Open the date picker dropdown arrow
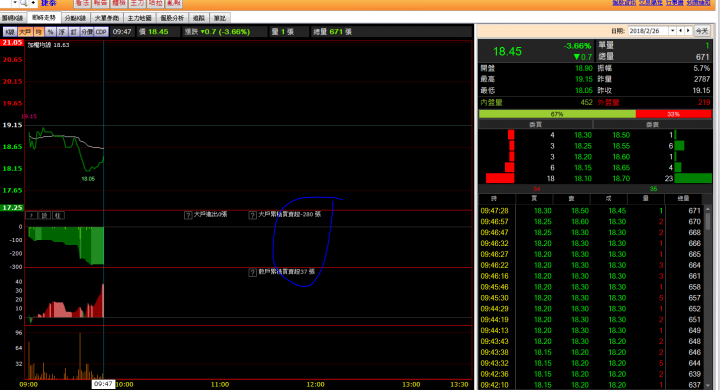 pos(672,31)
